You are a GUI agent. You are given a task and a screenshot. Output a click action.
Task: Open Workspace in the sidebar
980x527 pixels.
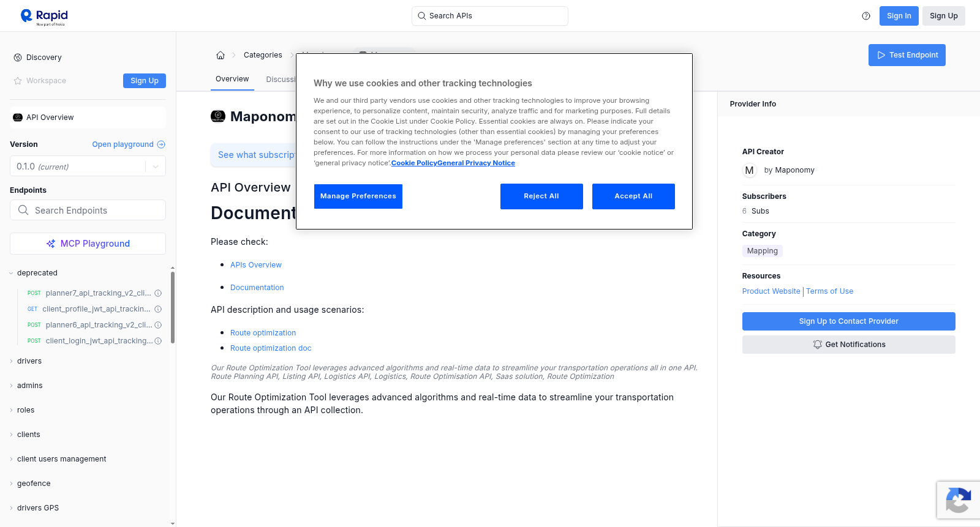coord(46,81)
